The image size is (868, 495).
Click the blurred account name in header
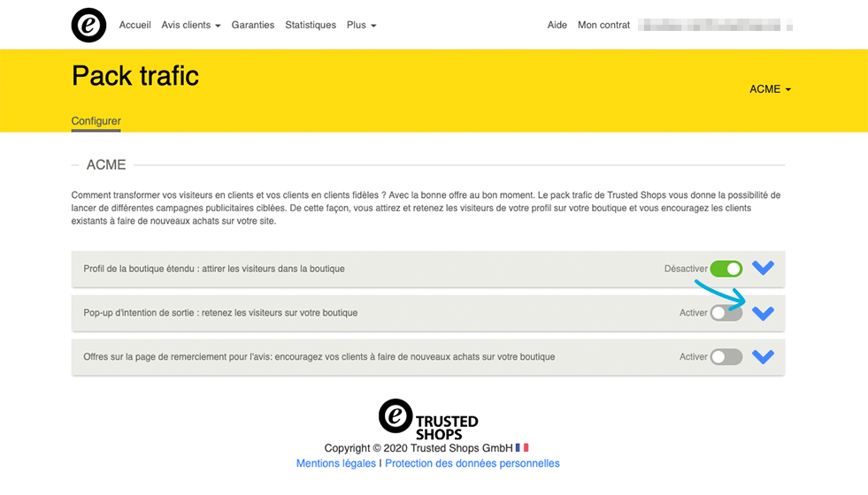[x=715, y=25]
